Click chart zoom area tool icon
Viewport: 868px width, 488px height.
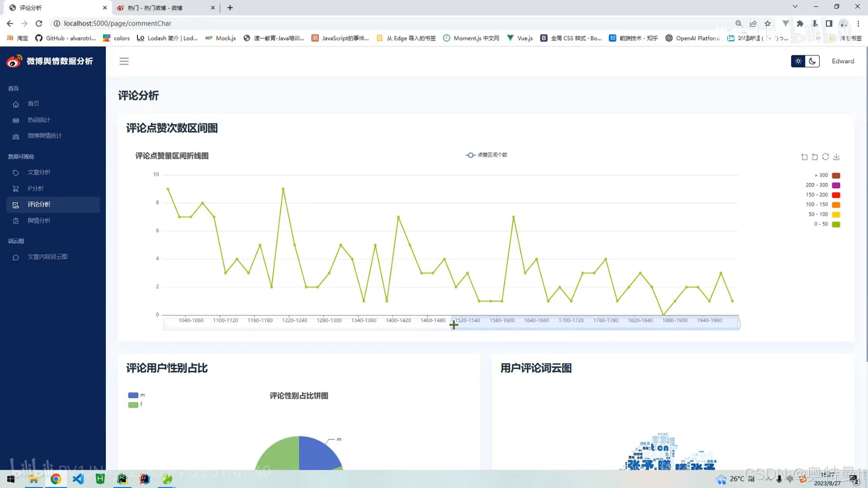tap(804, 157)
